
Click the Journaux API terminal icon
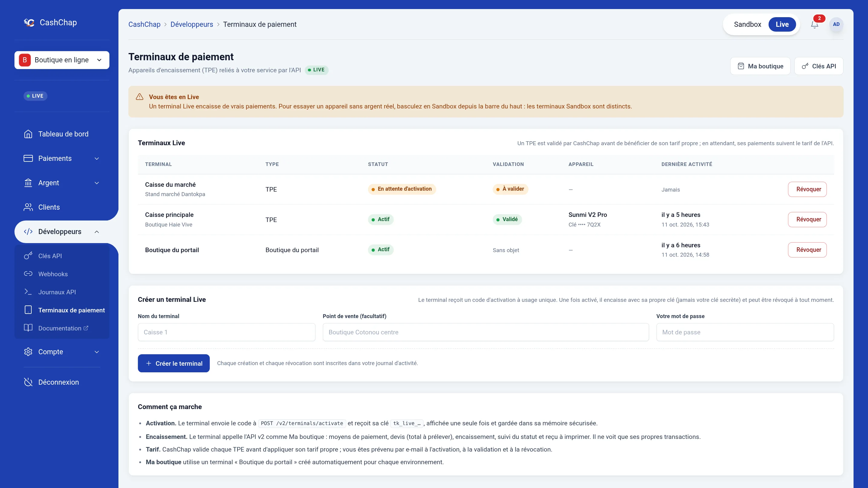click(x=28, y=292)
